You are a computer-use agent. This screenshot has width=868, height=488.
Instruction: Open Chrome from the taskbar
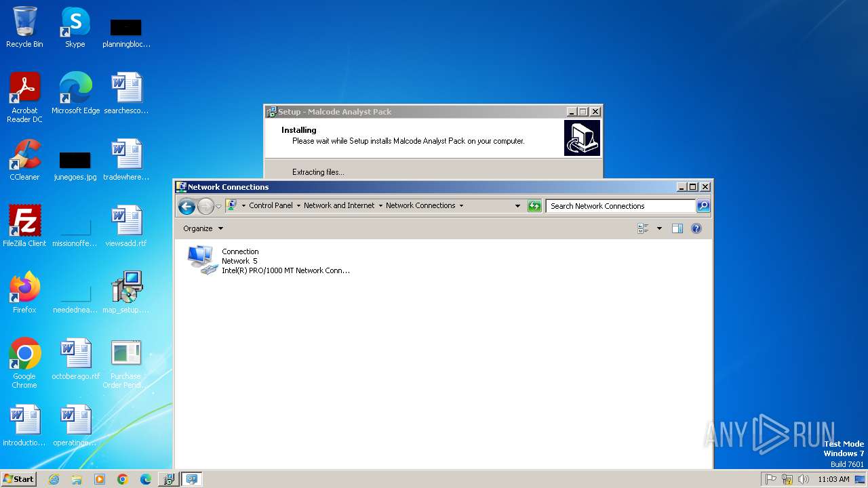pyautogui.click(x=123, y=479)
